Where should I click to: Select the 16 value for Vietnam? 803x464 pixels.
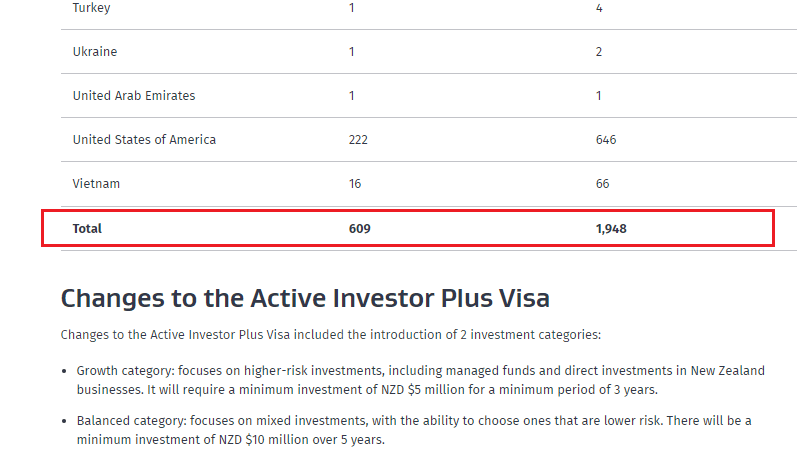(355, 184)
